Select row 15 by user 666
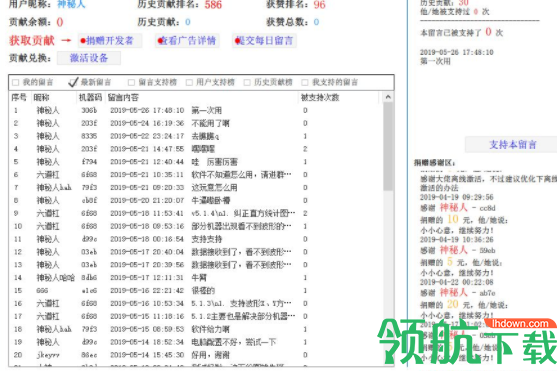 [196, 291]
